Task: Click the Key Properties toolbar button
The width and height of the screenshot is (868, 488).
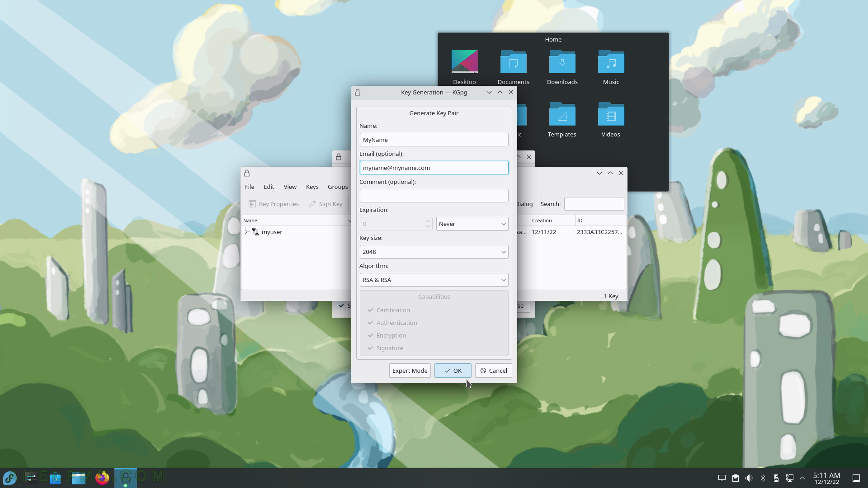Action: point(274,204)
